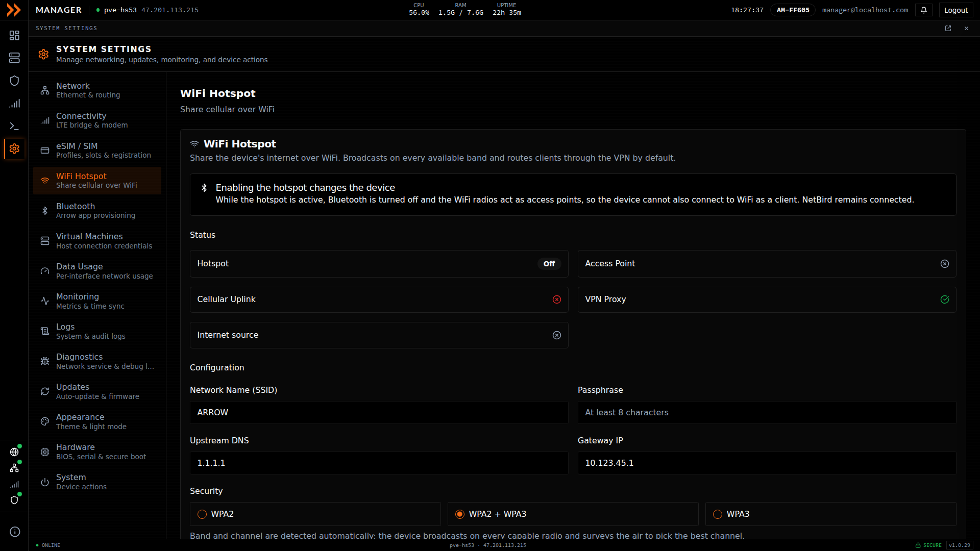Open Diagnostics settings section
This screenshot has width=980, height=551.
tap(97, 361)
